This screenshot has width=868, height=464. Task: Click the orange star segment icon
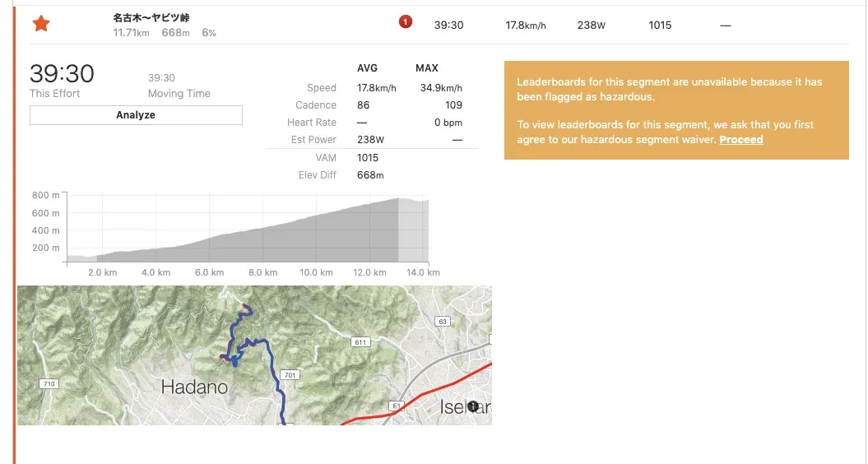pos(40,24)
